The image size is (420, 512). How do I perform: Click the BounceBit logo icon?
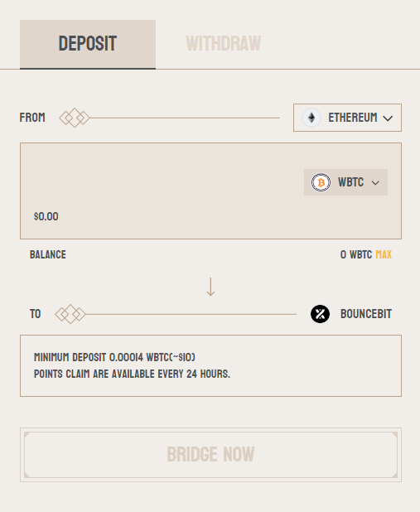pos(320,314)
